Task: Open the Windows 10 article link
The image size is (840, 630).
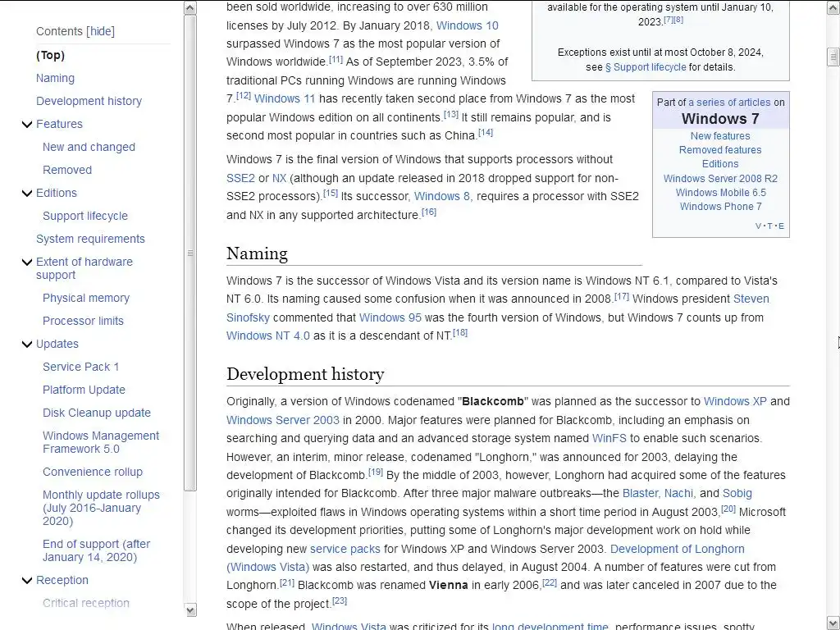Action: pos(467,25)
